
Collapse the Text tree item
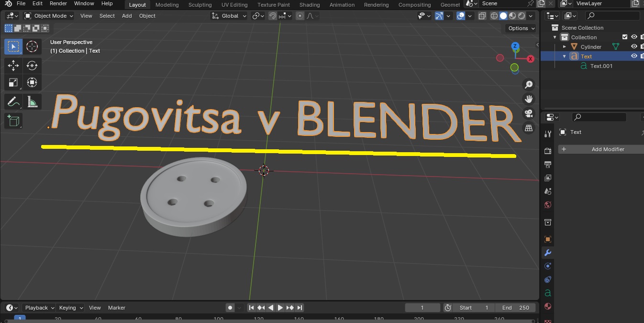pyautogui.click(x=565, y=56)
